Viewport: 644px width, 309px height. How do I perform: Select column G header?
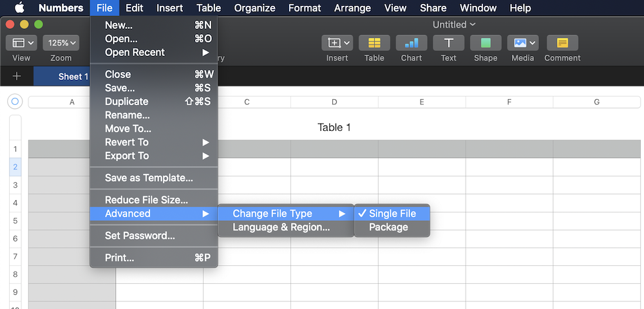point(597,102)
